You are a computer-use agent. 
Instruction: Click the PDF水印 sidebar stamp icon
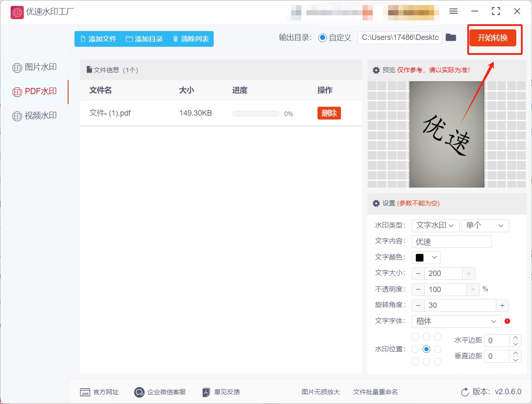coord(17,91)
